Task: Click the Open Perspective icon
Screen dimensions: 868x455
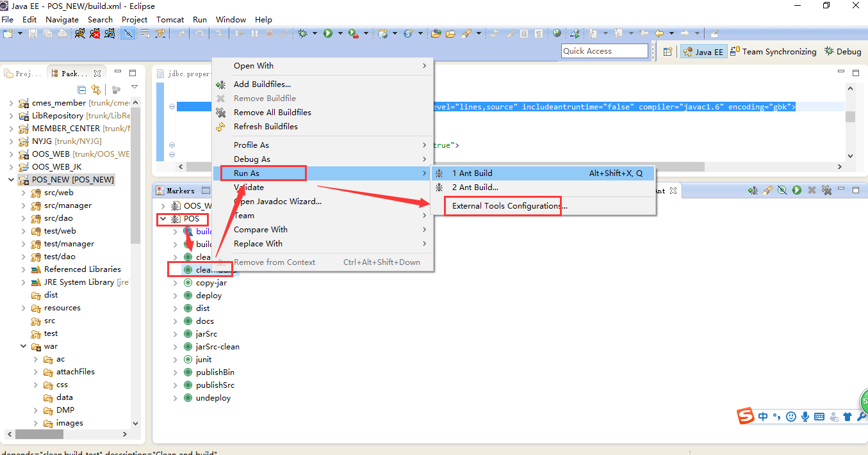Action: (667, 52)
